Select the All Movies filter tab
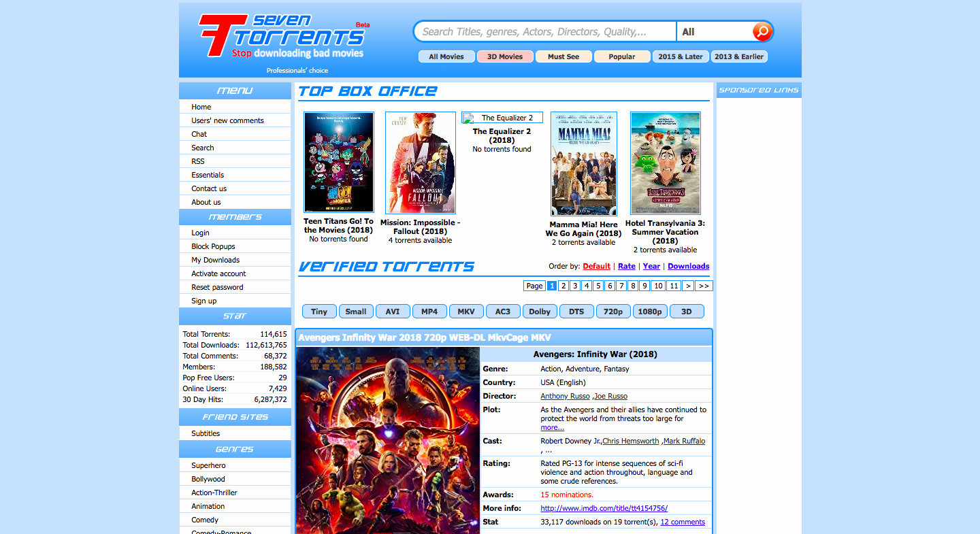 pyautogui.click(x=446, y=56)
